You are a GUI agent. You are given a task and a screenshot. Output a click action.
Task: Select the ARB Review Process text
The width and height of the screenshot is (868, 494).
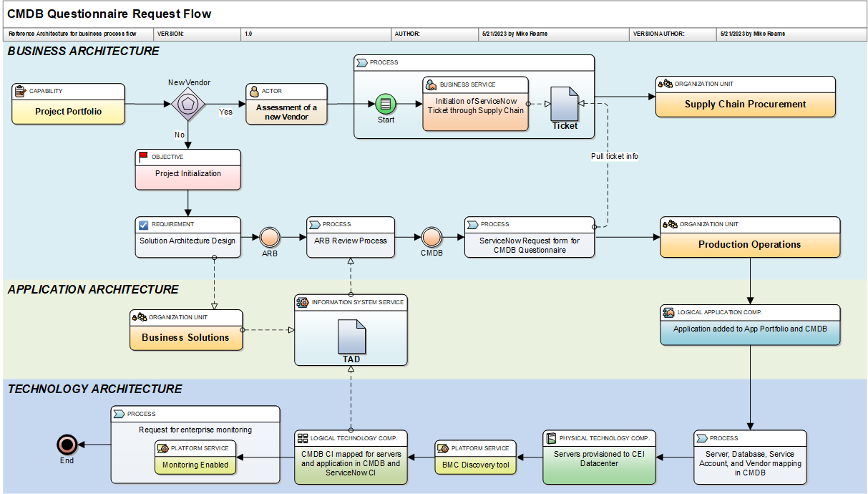(351, 241)
